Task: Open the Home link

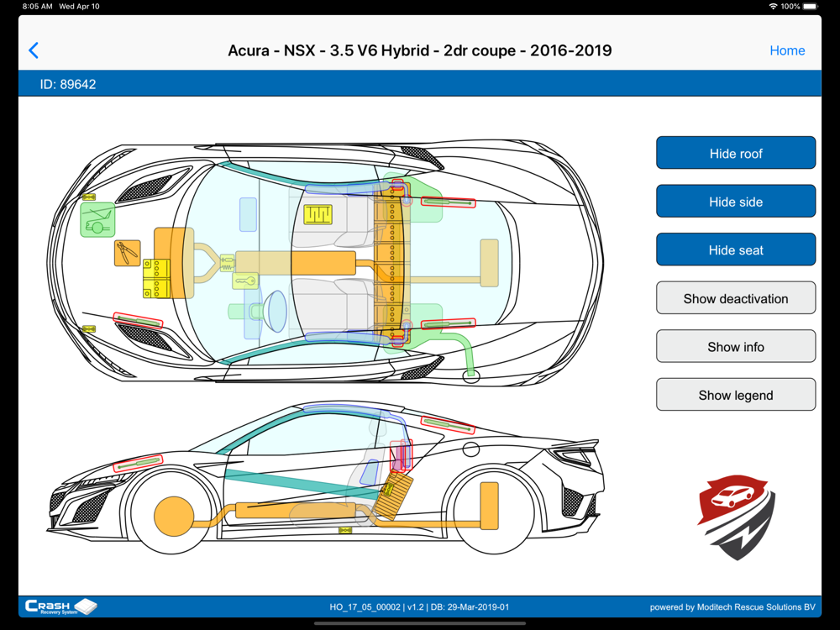Action: [787, 50]
